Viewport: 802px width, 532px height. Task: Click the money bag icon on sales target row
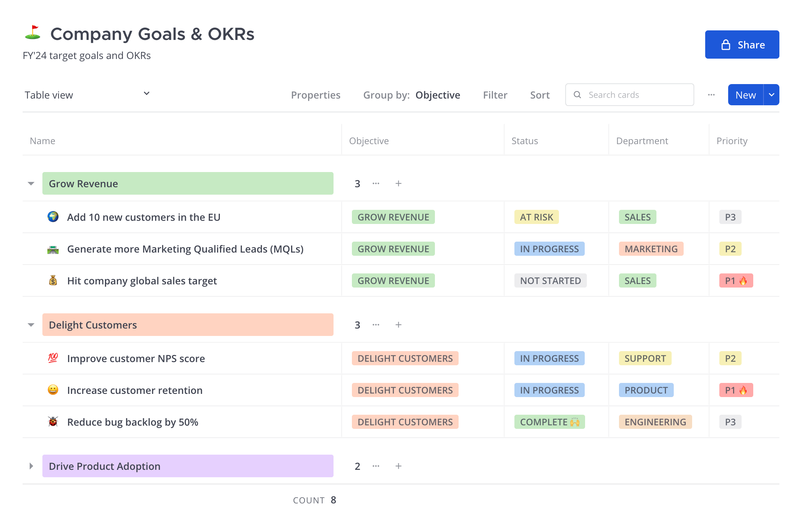pyautogui.click(x=53, y=280)
